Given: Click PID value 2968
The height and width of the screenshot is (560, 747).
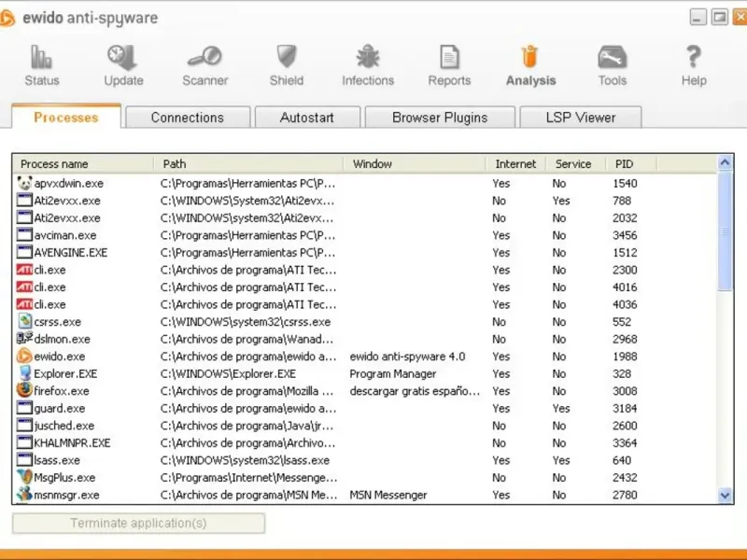Looking at the screenshot, I should [625, 339].
